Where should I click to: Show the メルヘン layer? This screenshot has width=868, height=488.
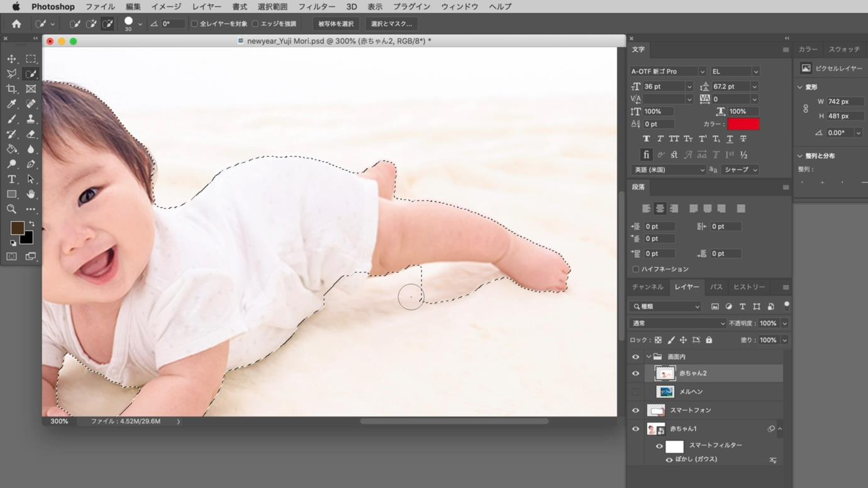[635, 392]
